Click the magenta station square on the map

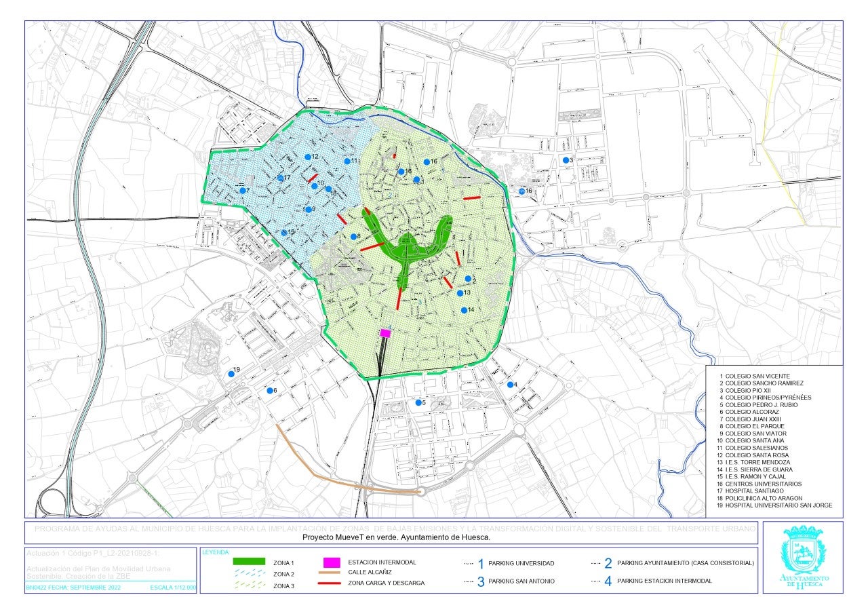tap(385, 332)
